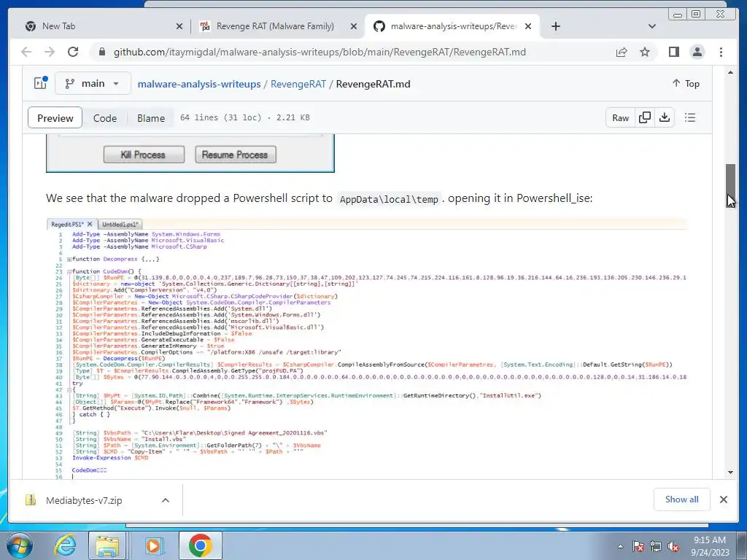Download the raw file icon
The width and height of the screenshot is (747, 560).
(665, 117)
